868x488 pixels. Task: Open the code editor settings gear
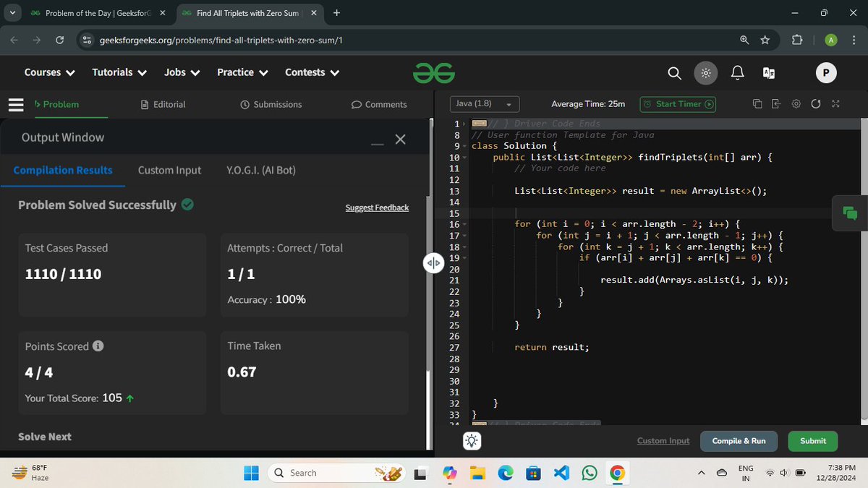[x=796, y=104]
